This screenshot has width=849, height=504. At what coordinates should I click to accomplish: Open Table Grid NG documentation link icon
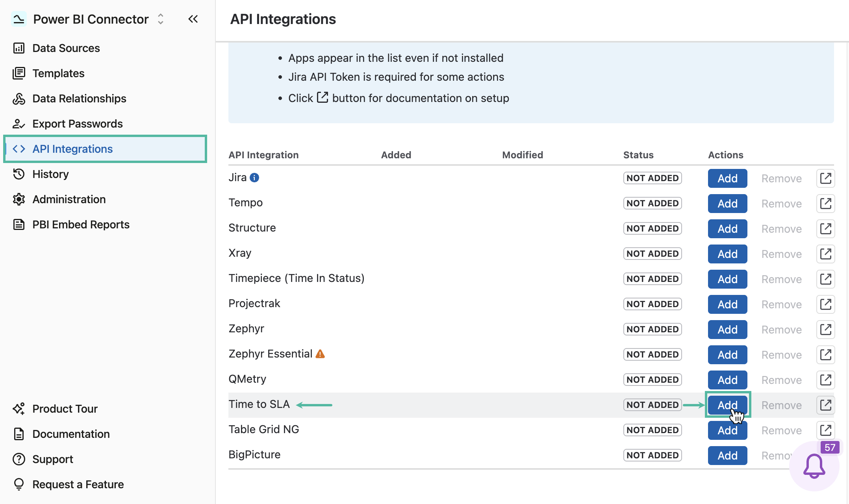[x=826, y=430]
